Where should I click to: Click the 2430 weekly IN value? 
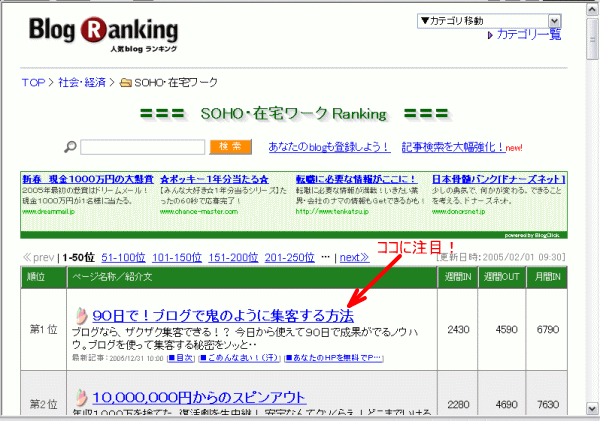coord(458,330)
